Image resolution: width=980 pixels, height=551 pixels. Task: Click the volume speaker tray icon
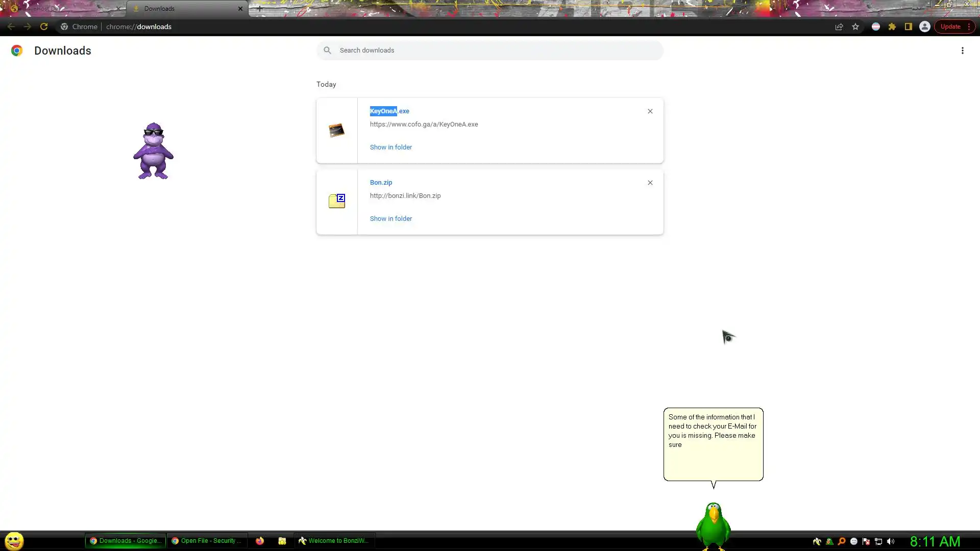pyautogui.click(x=891, y=541)
